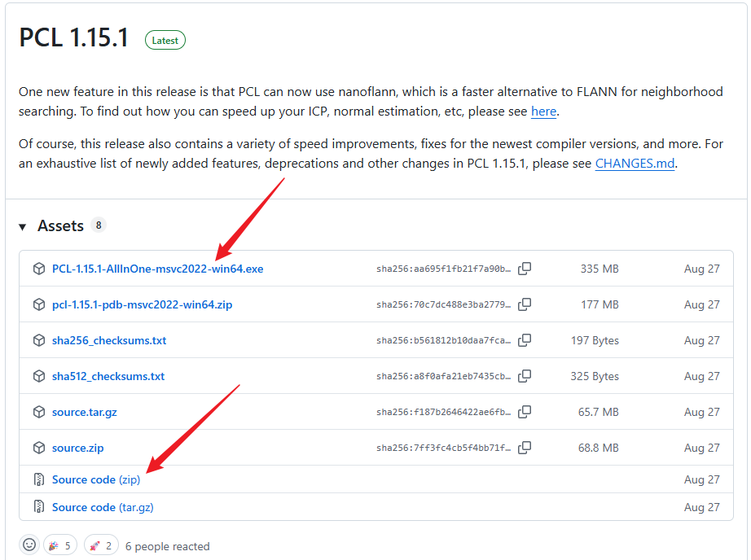The width and height of the screenshot is (751, 560).
Task: Copy SHA256 hash of sha256_checksums.txt
Action: (x=525, y=340)
